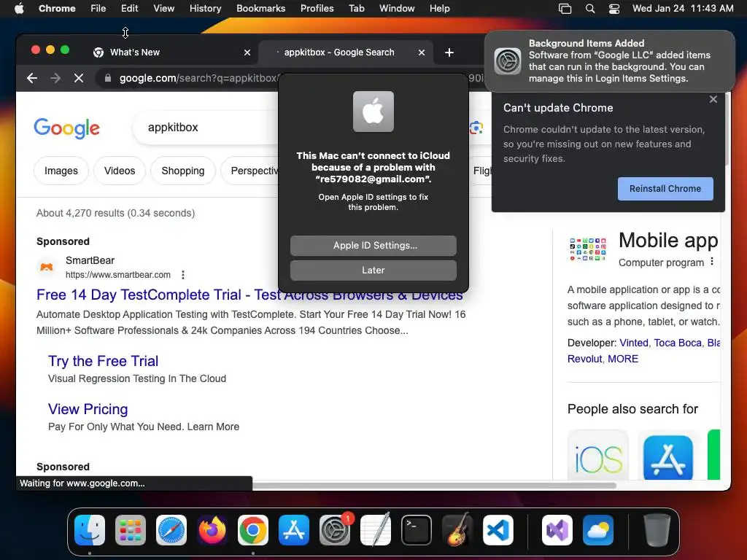Click the Chrome icon in the Dock

tap(253, 530)
